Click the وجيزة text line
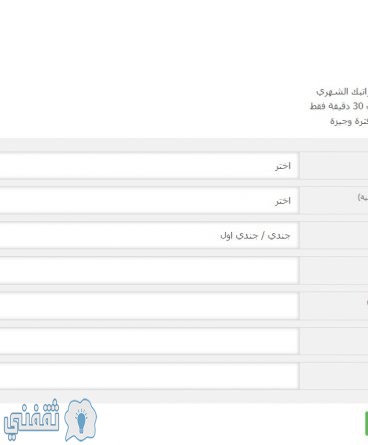368x445 pixels. pos(349,121)
